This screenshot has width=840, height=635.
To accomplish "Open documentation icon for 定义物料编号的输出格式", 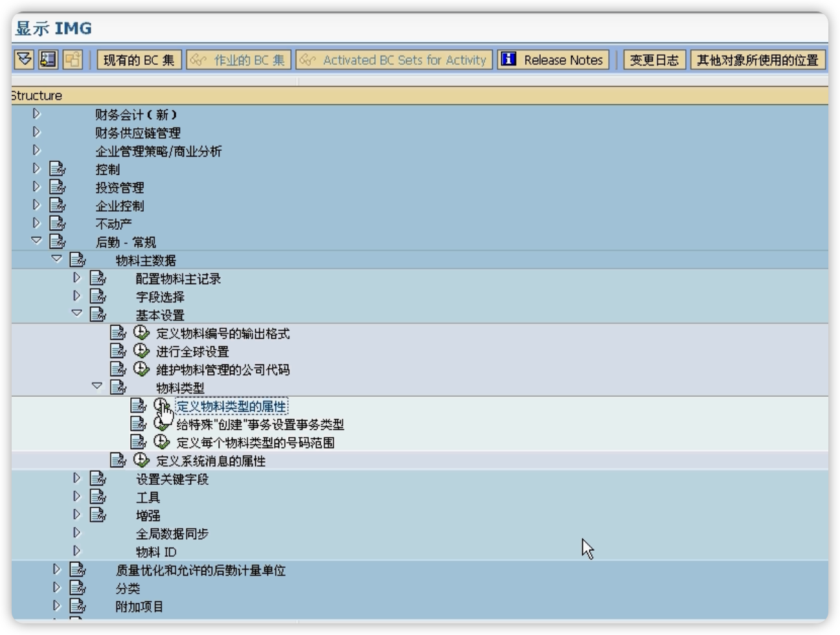I will click(118, 333).
